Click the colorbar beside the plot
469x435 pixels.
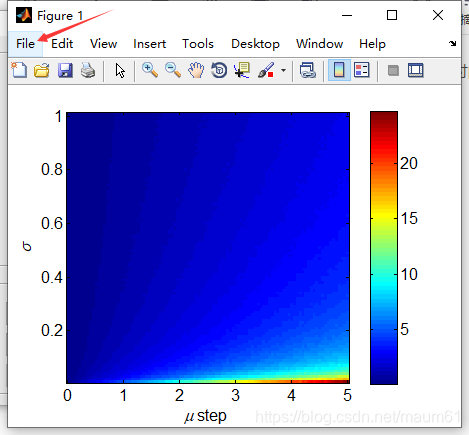384,248
